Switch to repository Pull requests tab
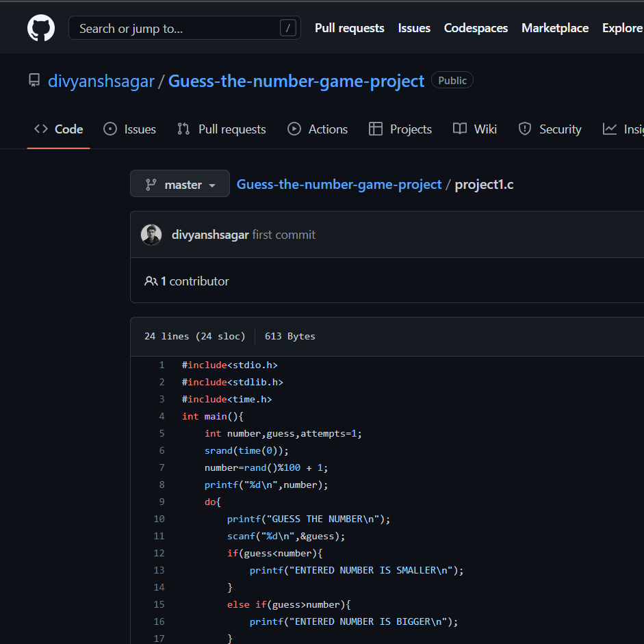The height and width of the screenshot is (644, 644). tap(222, 129)
